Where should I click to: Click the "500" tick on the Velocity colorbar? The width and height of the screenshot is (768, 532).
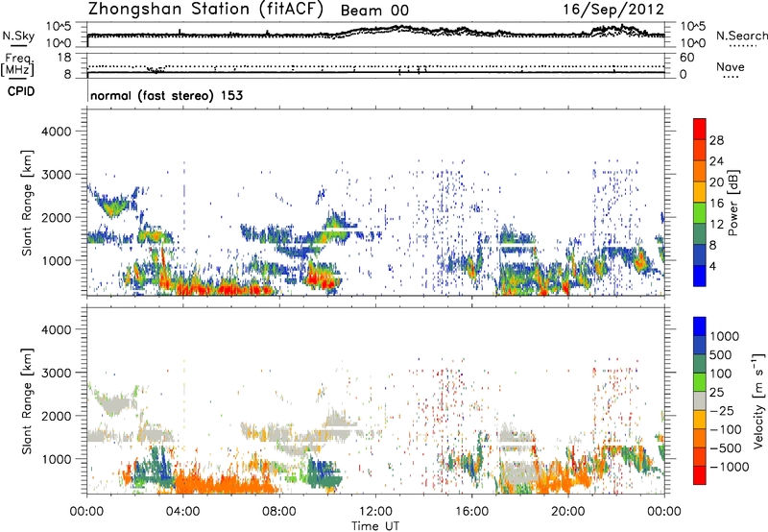tap(722, 355)
